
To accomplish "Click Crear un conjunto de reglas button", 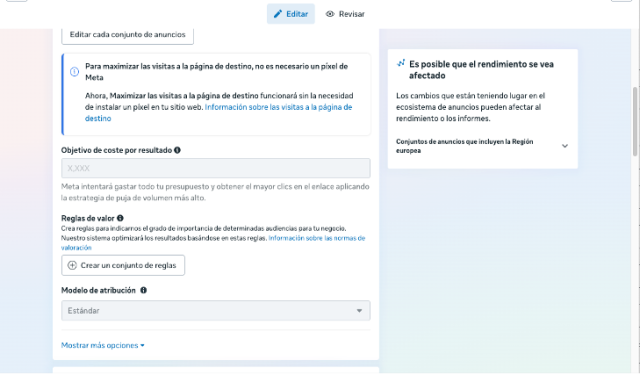I will pyautogui.click(x=123, y=265).
